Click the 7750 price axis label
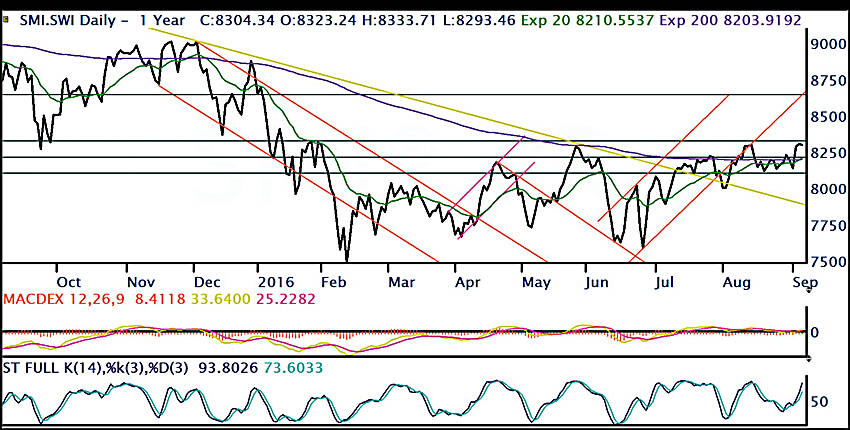Viewport: 850px width, 430px height. point(826,226)
